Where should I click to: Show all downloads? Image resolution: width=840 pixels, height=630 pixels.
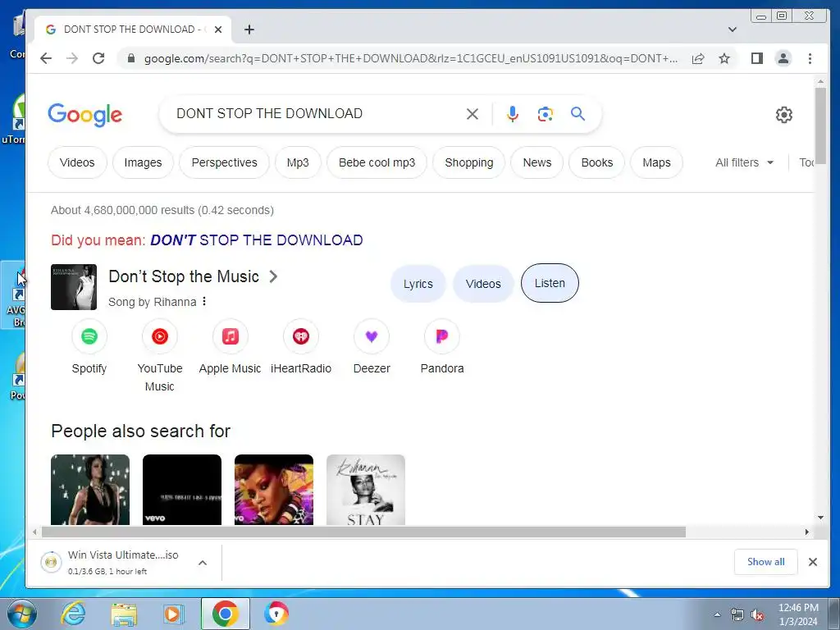765,562
